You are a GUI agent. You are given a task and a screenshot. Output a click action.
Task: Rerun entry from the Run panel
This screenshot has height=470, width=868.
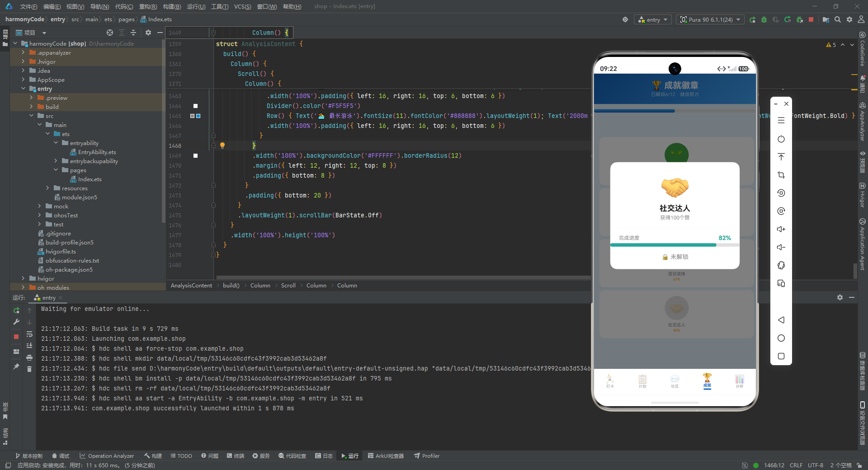point(16,310)
